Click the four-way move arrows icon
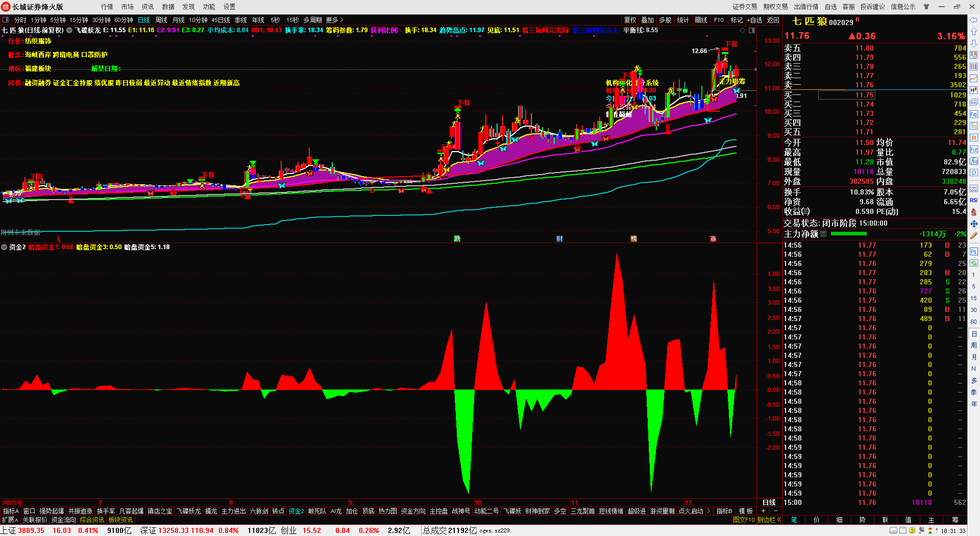The height and width of the screenshot is (536, 980). pyautogui.click(x=974, y=224)
